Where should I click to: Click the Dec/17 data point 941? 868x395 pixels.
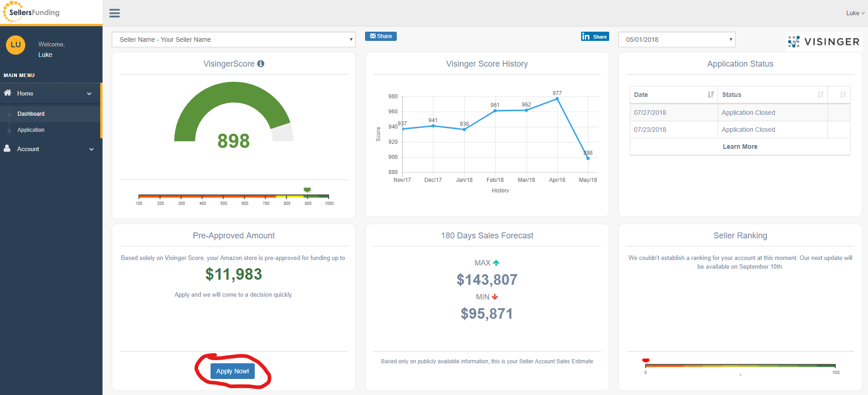(433, 126)
